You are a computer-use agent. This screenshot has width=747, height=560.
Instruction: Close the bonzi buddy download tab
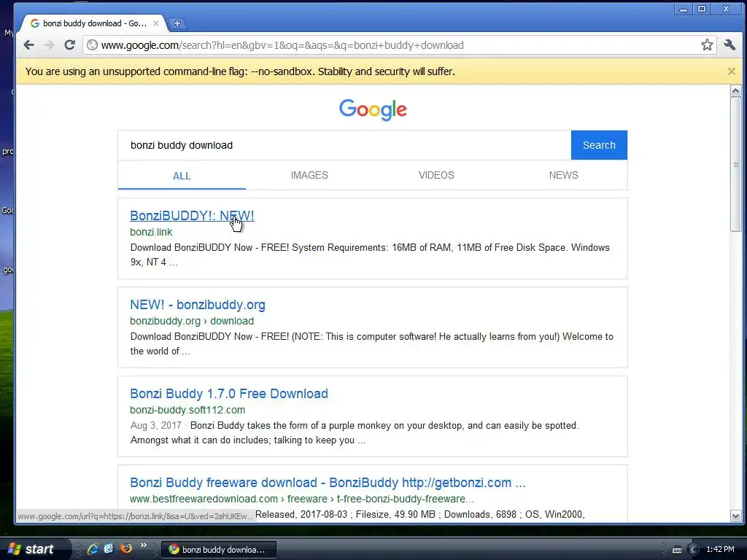click(156, 23)
